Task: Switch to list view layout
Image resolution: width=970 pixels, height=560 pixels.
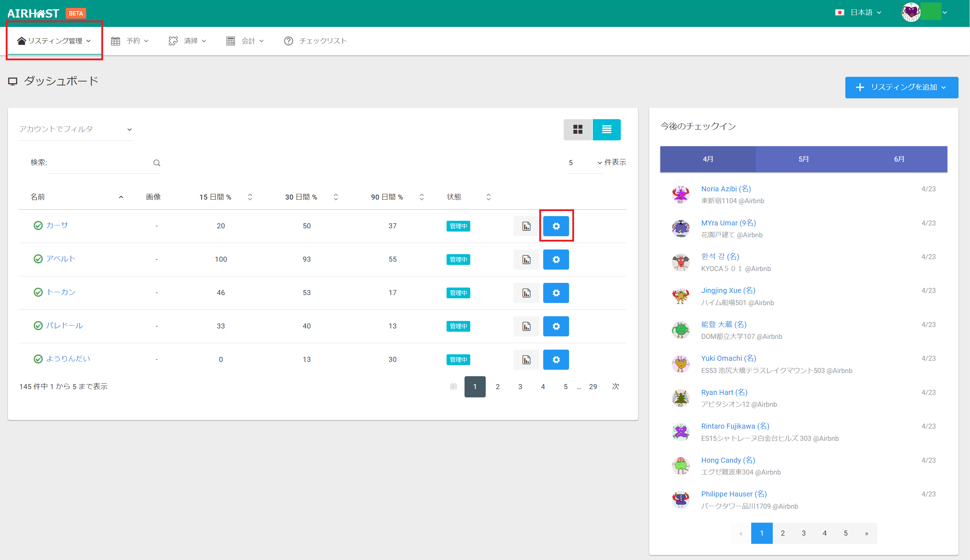Action: [x=606, y=130]
